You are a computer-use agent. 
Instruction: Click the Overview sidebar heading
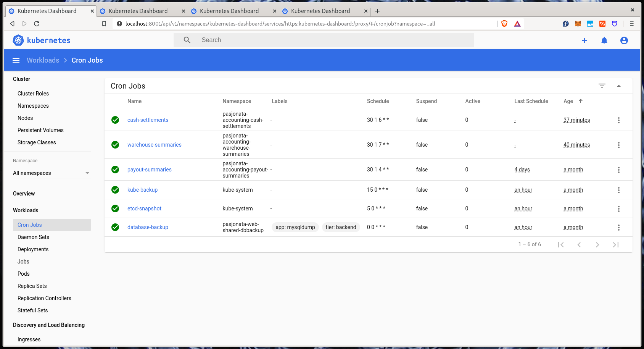[x=24, y=194]
